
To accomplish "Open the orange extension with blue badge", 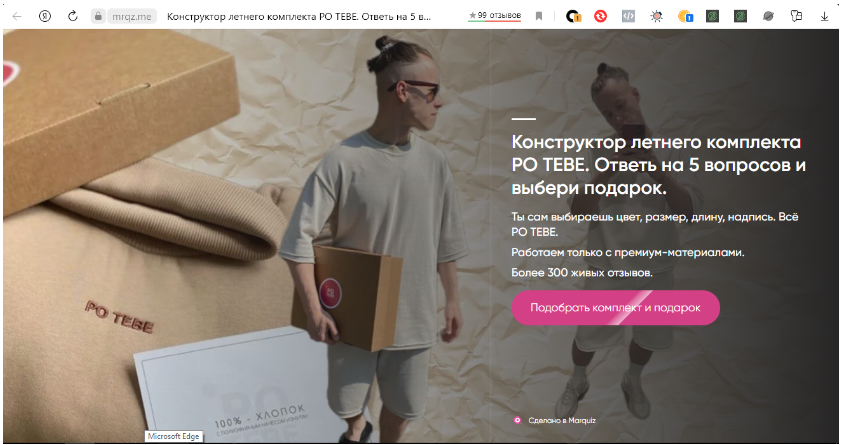I will (x=685, y=17).
